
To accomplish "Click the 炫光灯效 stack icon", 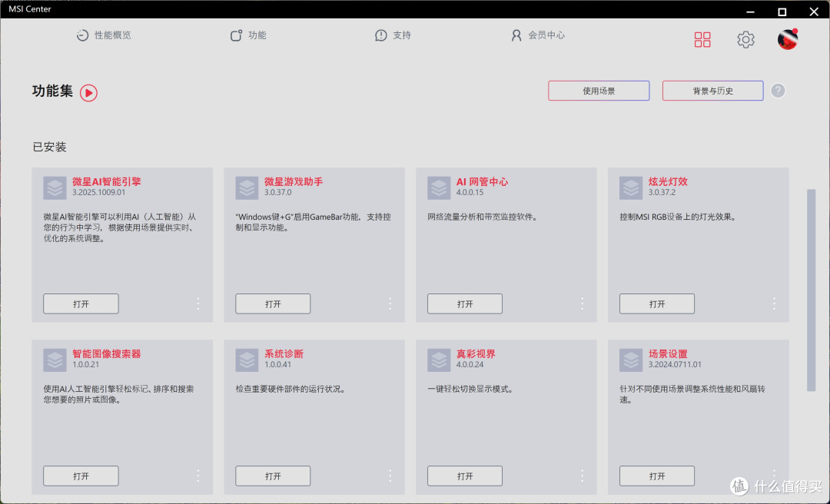I will click(631, 188).
